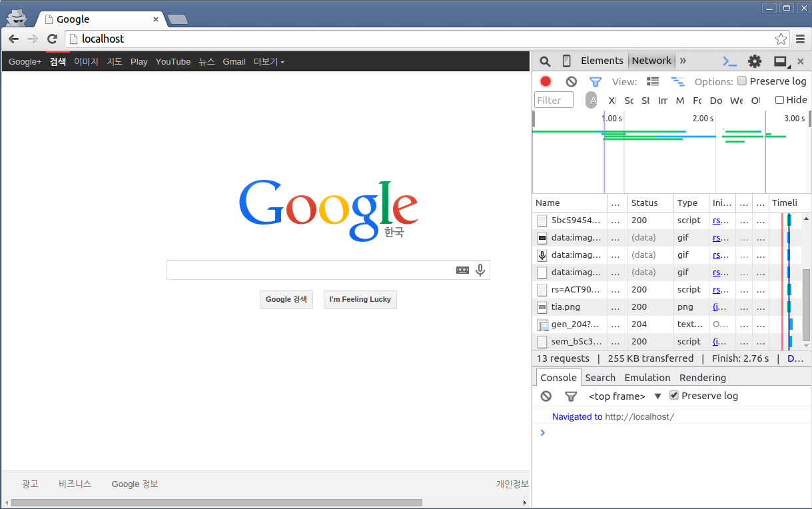Switch to large request rows view

click(653, 81)
